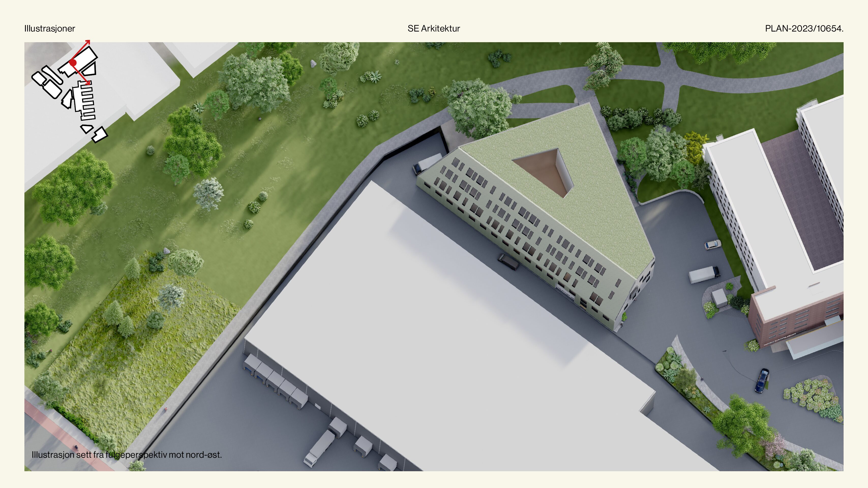868x488 pixels.
Task: Click the bottom-most notched building outline in the key map
Action: pyautogui.click(x=100, y=135)
